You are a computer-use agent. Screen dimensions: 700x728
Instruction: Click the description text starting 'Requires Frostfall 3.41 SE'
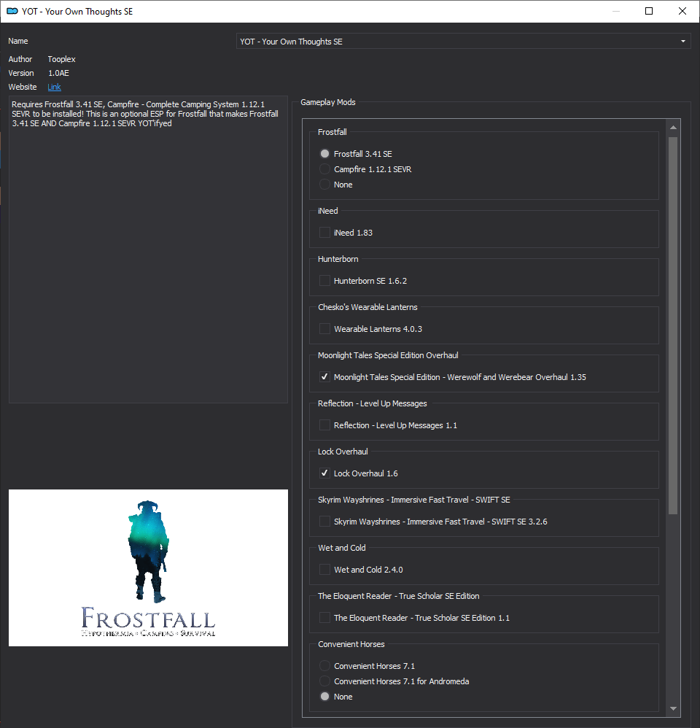pos(145,114)
